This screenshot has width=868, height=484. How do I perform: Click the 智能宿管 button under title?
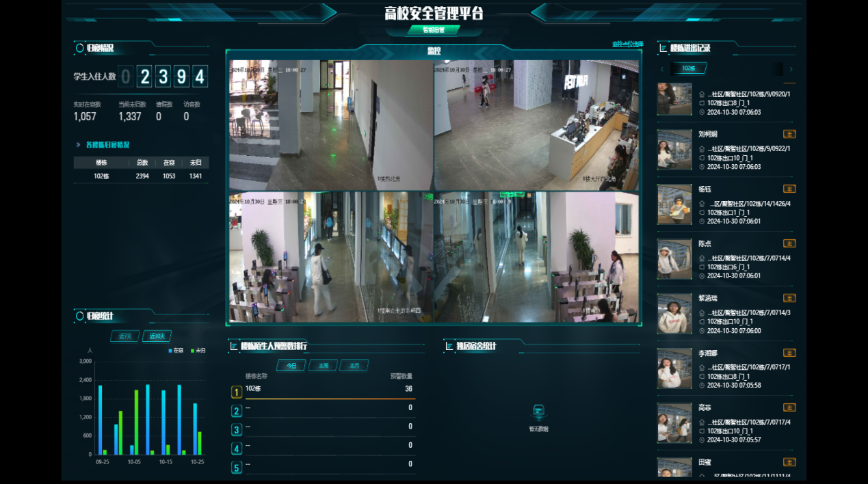[434, 30]
